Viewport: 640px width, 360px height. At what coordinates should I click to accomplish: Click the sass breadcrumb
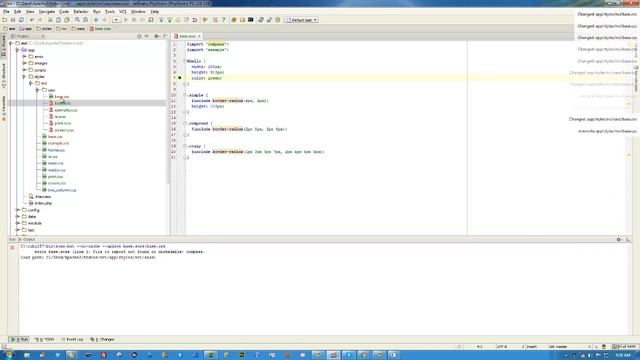(x=78, y=29)
